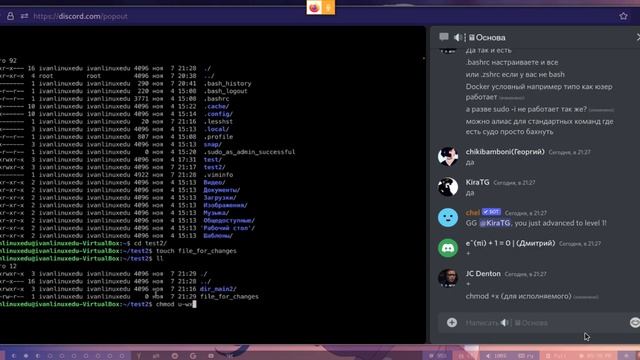This screenshot has height=360, width=640.
Task: Click the timestamp next to chikibamboni's name
Action: tap(569, 152)
